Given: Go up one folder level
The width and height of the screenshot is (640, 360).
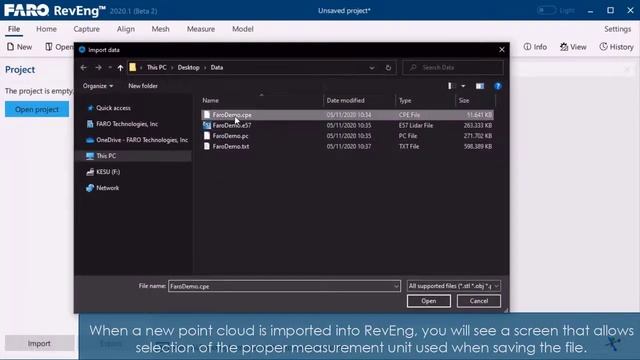Looking at the screenshot, I should click(x=120, y=67).
